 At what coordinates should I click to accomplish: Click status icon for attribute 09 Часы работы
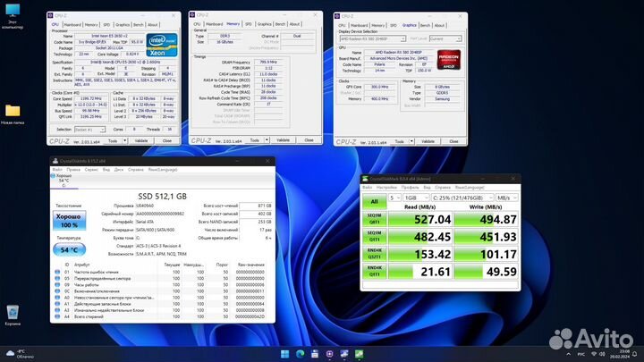tap(57, 284)
